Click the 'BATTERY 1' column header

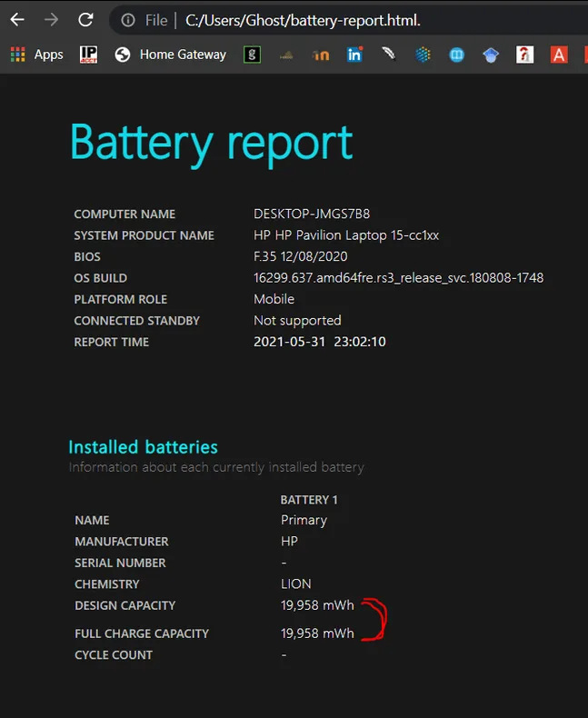[309, 500]
